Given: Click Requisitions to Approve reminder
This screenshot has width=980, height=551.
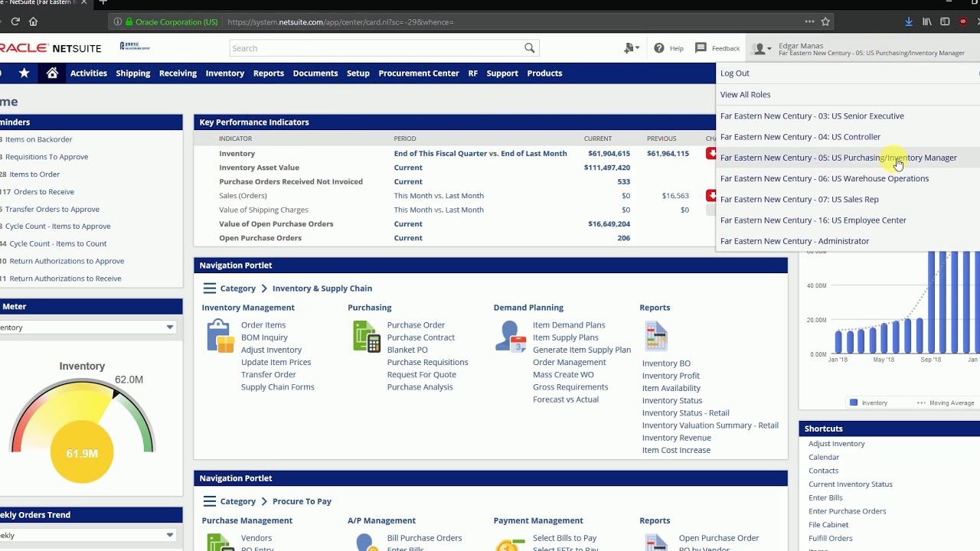Looking at the screenshot, I should [47, 157].
